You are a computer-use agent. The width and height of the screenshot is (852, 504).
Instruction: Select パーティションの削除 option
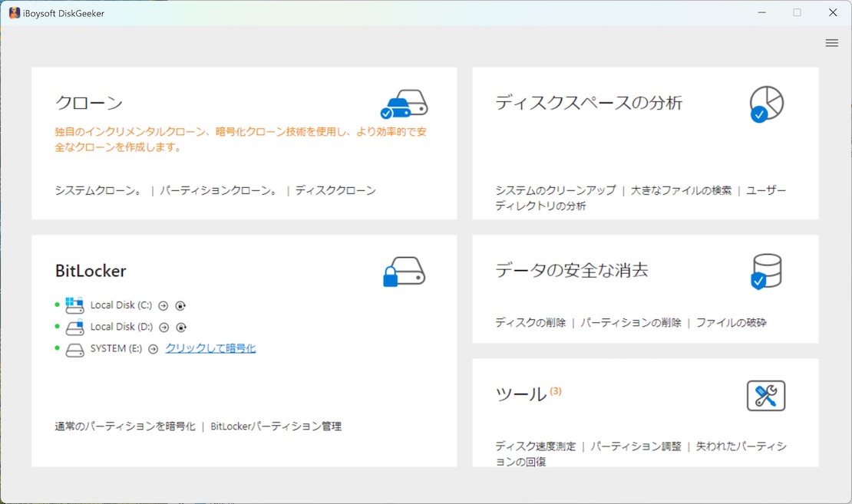click(630, 323)
